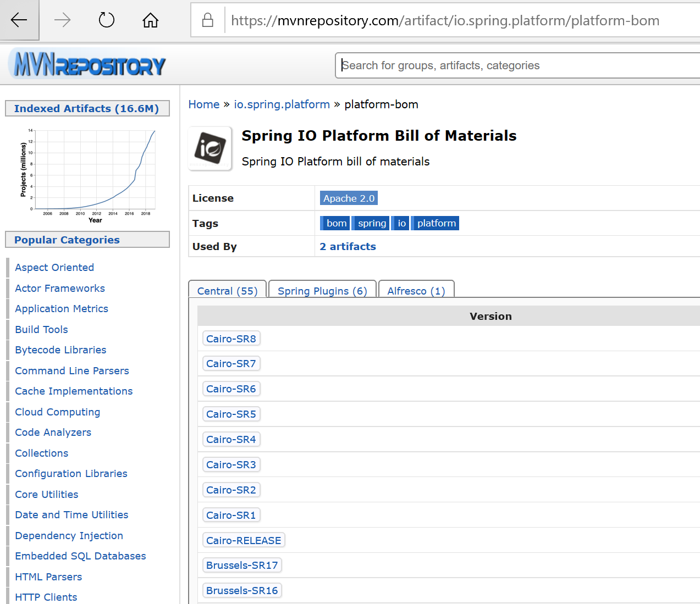The image size is (700, 604).
Task: Open the HTML Parsers category
Action: 48,577
